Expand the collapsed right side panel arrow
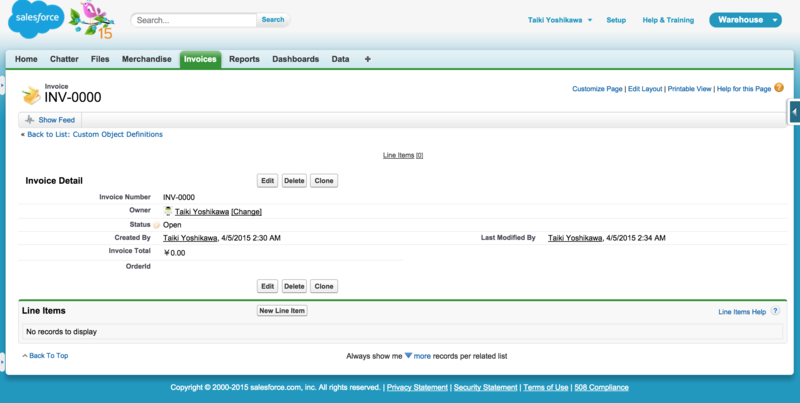 794,112
